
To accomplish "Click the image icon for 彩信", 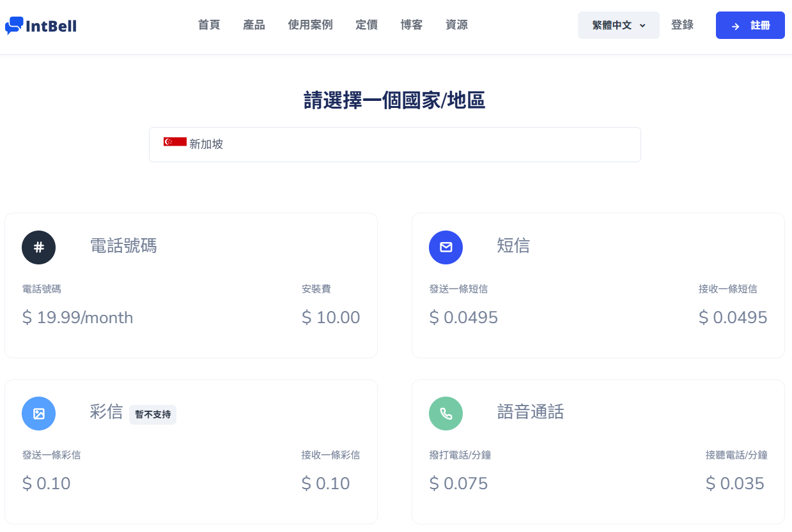I will [x=38, y=413].
